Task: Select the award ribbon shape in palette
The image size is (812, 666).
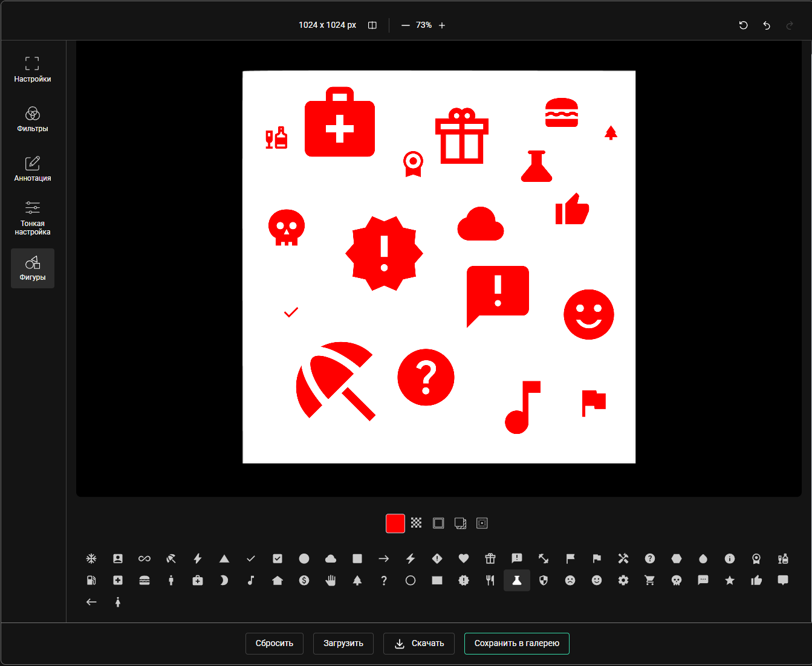Action: tap(756, 558)
